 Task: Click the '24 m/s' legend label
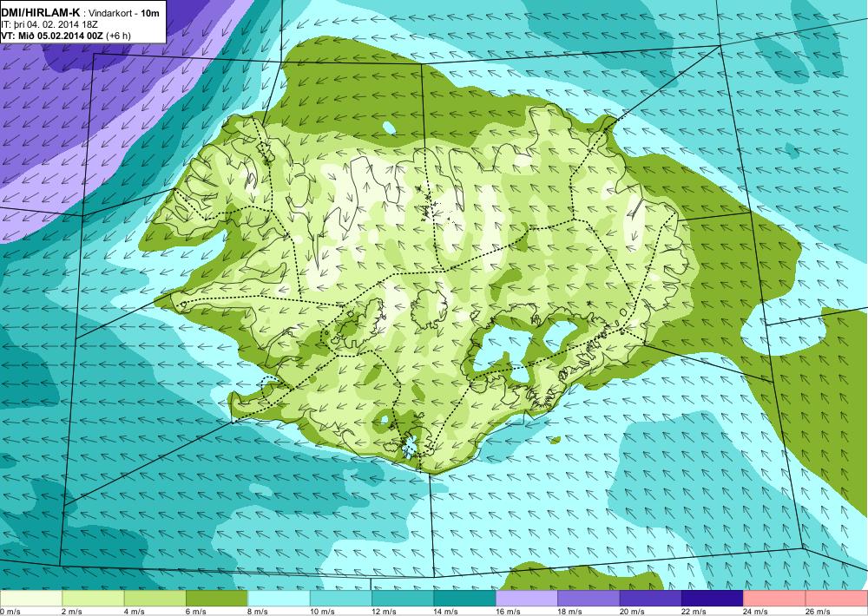pyautogui.click(x=757, y=612)
